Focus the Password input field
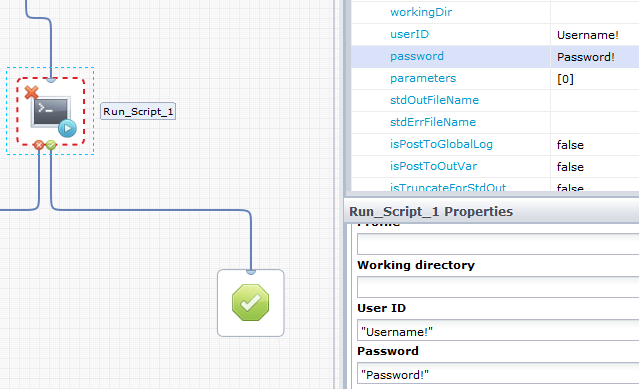This screenshot has height=389, width=639. point(498,373)
